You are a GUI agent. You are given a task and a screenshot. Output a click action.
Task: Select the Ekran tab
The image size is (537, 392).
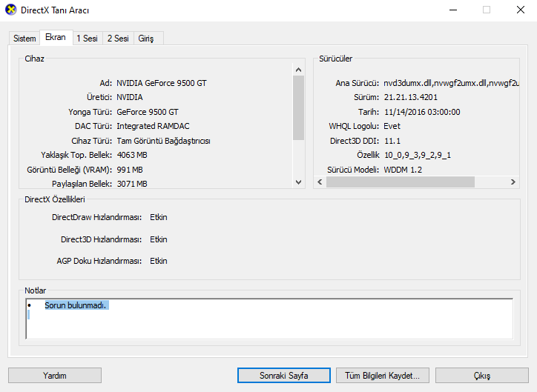pyautogui.click(x=56, y=37)
